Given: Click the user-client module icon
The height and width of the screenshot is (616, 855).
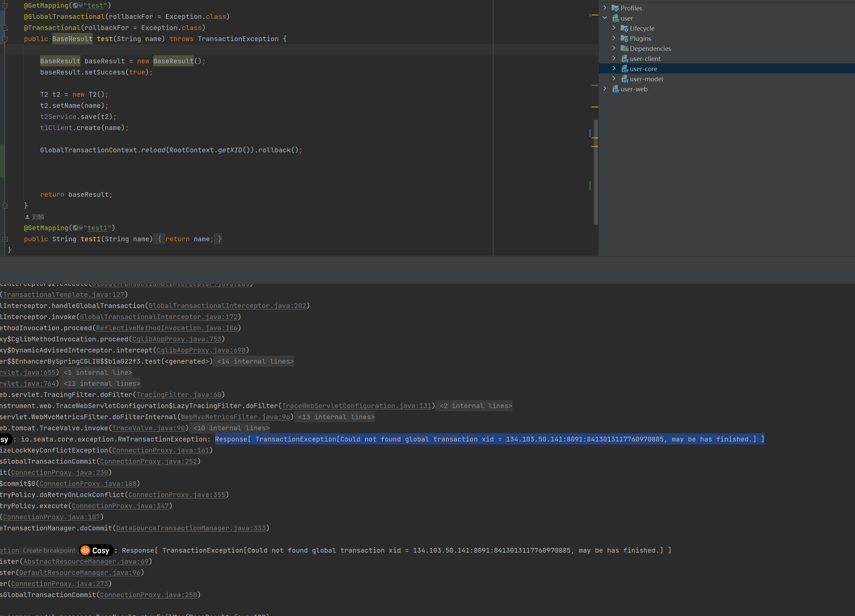Looking at the screenshot, I should (x=624, y=58).
